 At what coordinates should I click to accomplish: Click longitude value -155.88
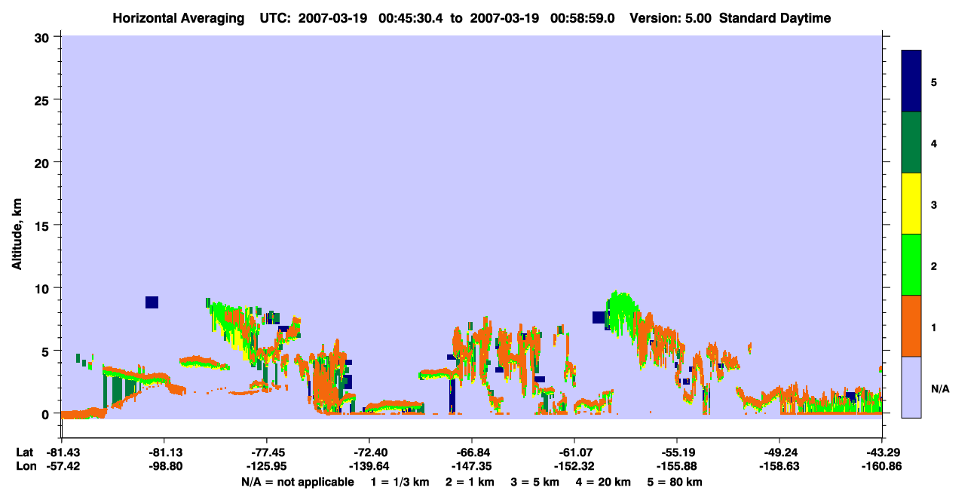point(676,467)
